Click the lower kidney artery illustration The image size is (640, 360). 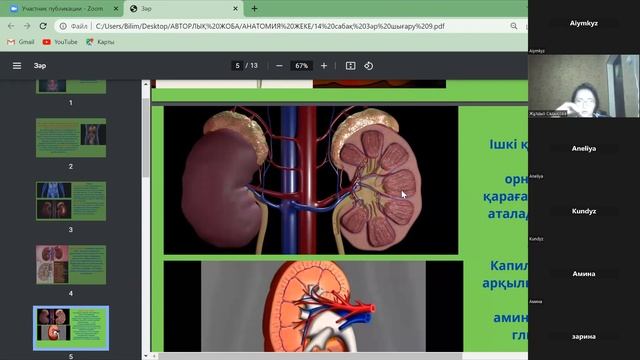[313, 306]
